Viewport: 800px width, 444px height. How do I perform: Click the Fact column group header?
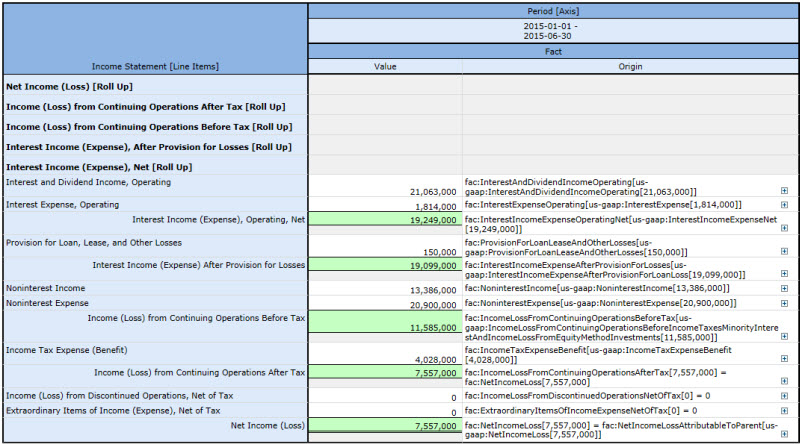click(553, 52)
